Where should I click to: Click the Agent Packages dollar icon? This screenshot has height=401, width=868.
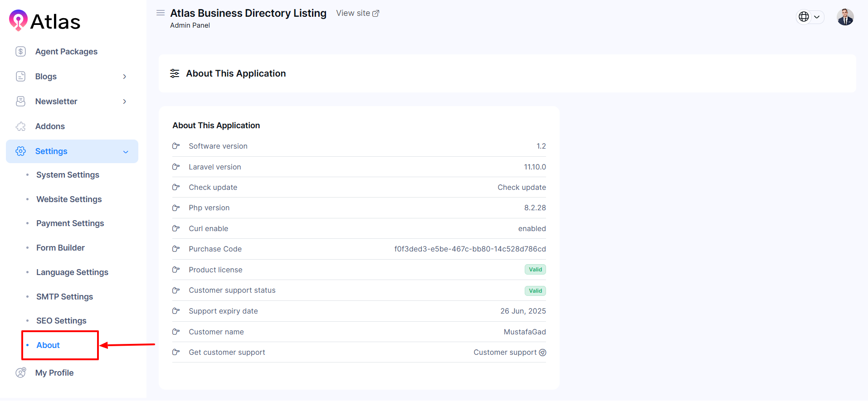click(x=20, y=52)
